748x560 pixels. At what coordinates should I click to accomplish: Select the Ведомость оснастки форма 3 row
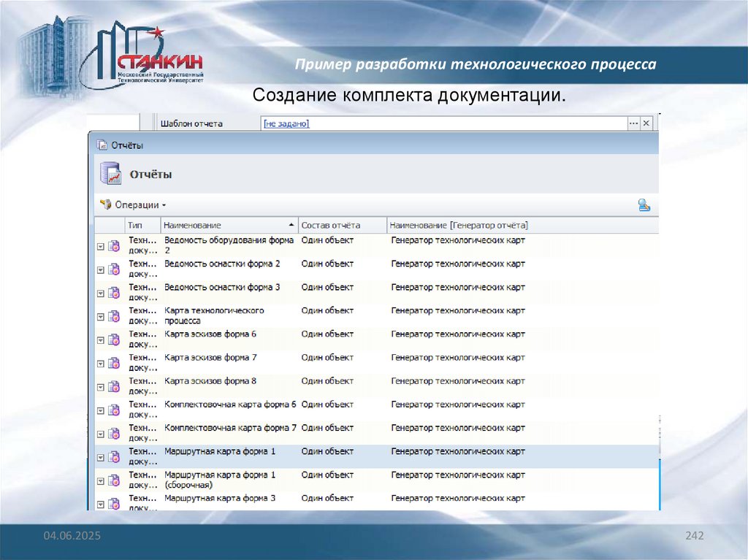[222, 288]
